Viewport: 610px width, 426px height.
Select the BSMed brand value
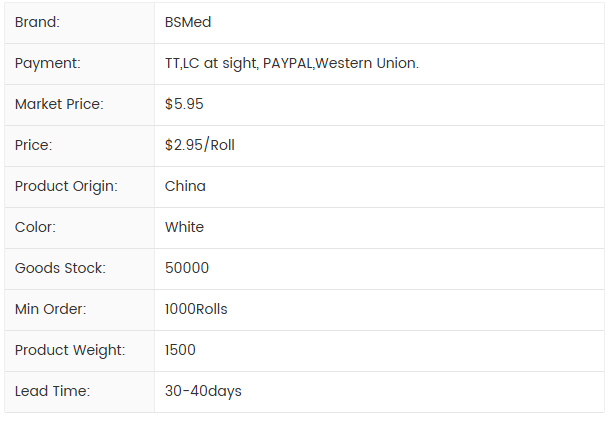point(187,22)
